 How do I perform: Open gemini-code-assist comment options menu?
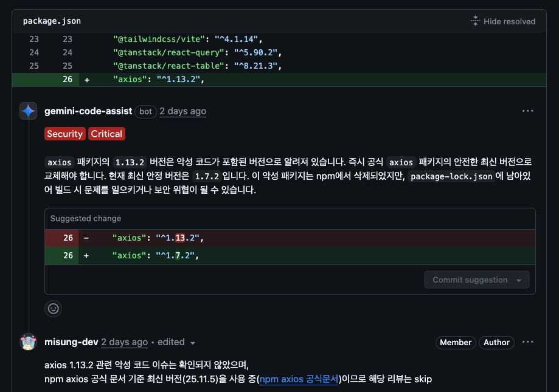pyautogui.click(x=527, y=111)
